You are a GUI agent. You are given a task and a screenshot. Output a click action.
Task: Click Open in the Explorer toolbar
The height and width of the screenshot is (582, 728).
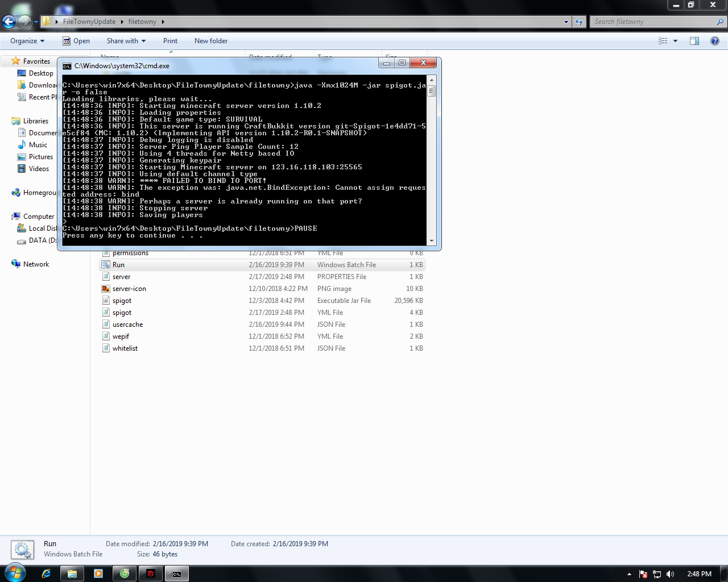pos(76,41)
